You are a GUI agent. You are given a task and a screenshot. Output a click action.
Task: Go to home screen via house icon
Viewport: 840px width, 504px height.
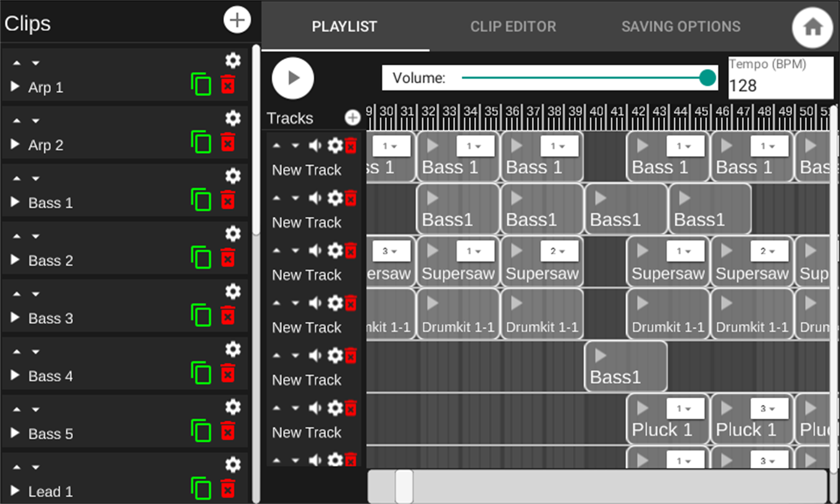click(x=812, y=27)
